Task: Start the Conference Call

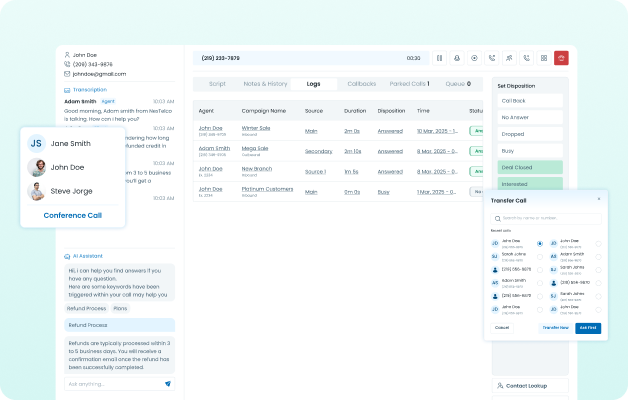Action: tap(72, 215)
